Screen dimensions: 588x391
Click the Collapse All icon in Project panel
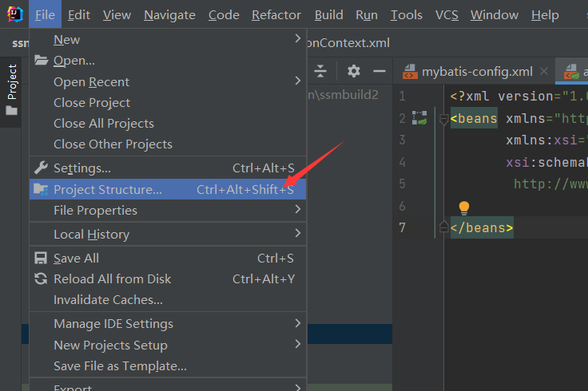pos(320,71)
